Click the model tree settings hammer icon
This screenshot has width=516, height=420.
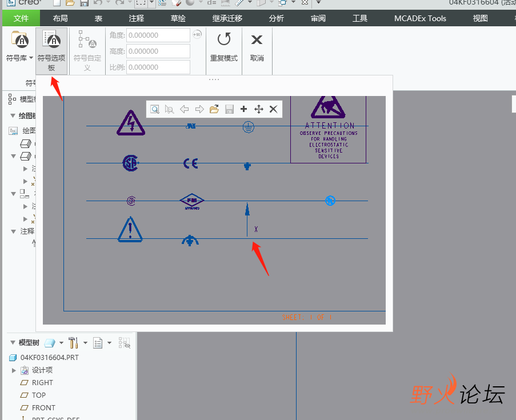73,343
